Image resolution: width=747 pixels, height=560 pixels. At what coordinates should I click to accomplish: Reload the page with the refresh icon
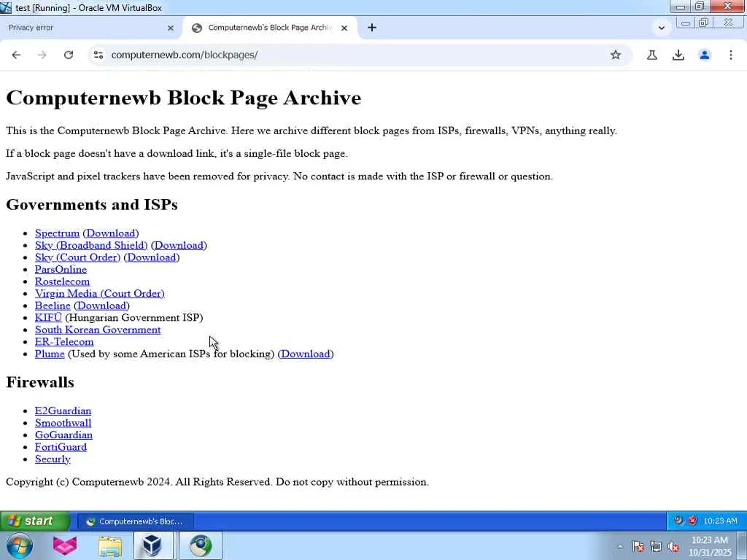(x=69, y=55)
